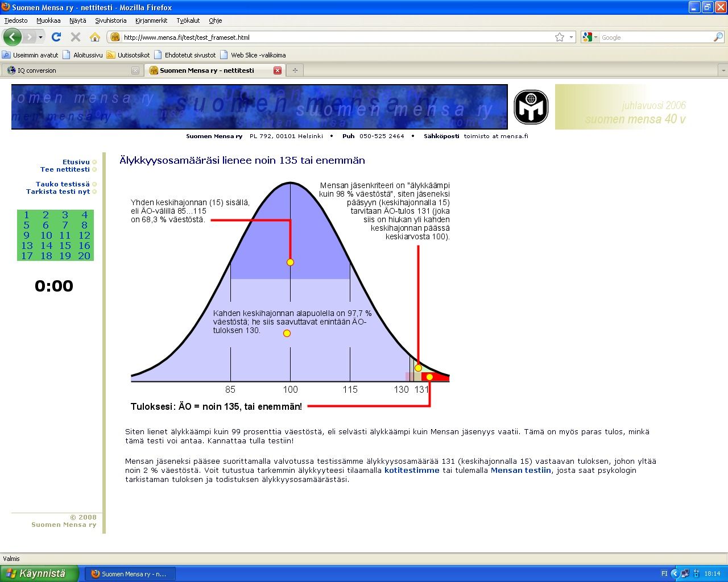Click the Home toolbar icon

click(95, 37)
